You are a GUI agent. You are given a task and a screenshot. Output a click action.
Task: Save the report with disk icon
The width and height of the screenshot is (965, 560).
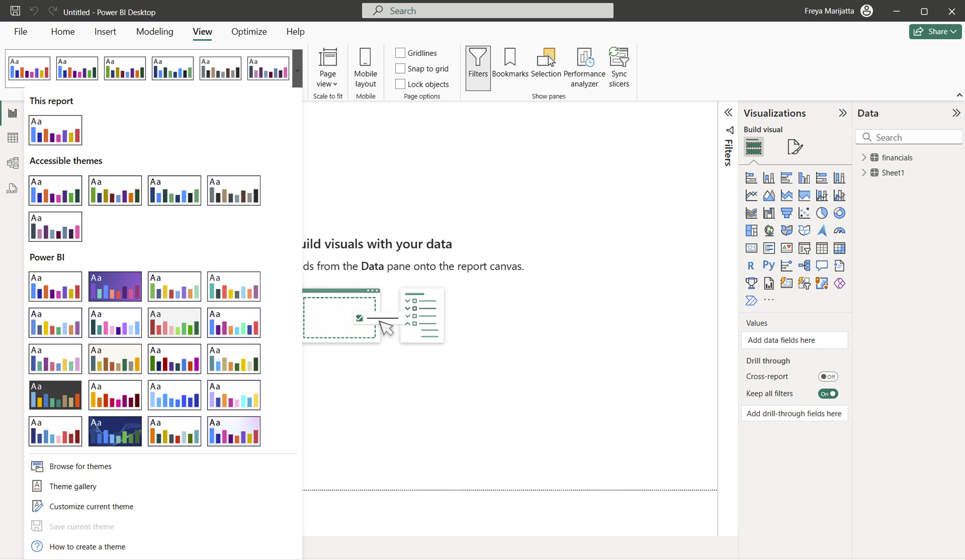[15, 11]
